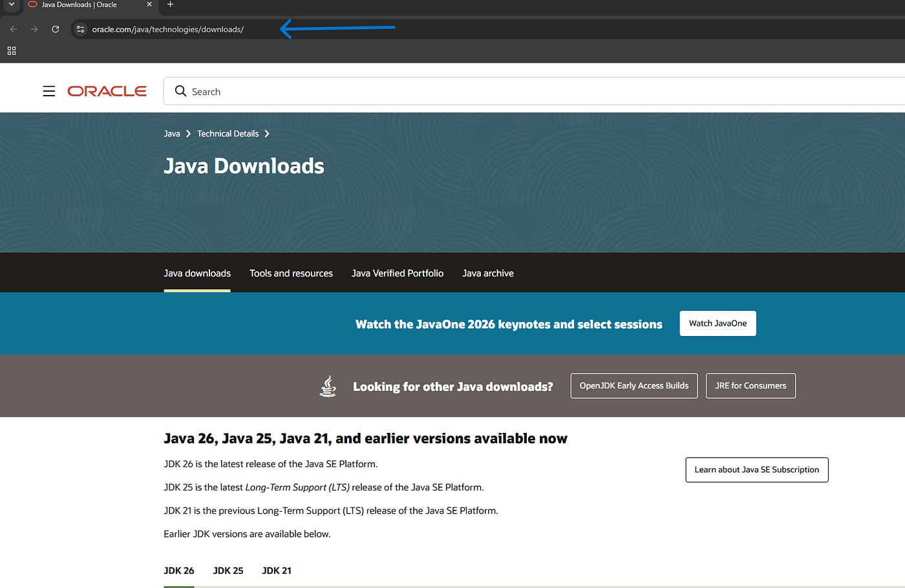Select the Java downloads tab
The image size is (905, 588).
[197, 273]
